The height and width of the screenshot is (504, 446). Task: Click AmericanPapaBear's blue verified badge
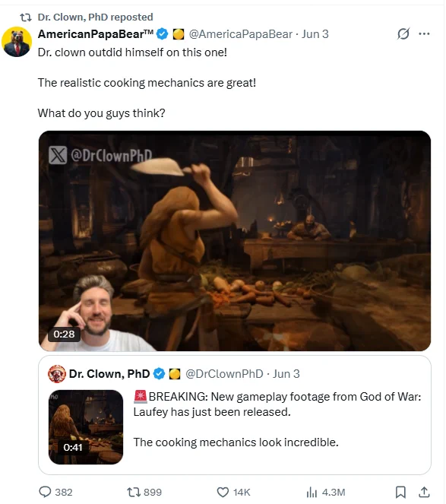coord(163,33)
